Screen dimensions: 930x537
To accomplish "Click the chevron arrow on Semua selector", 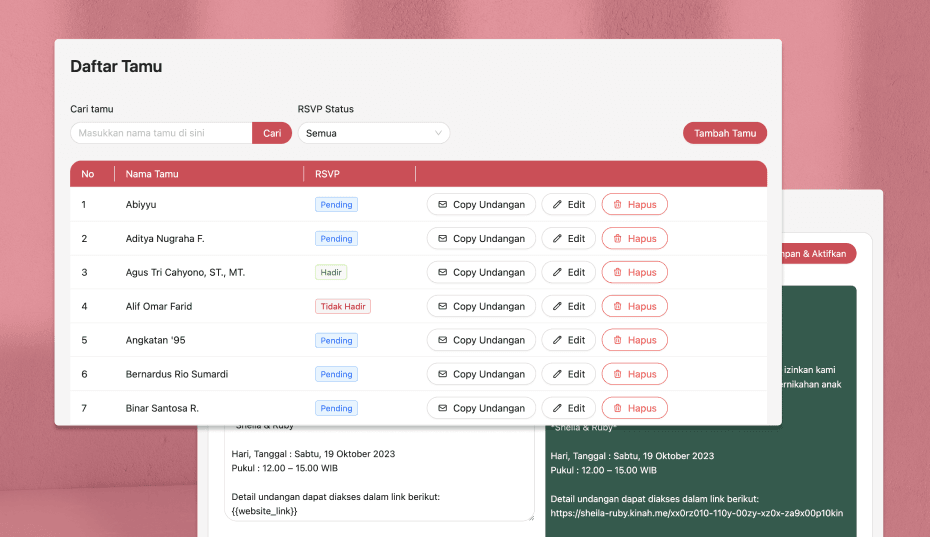I will [438, 133].
